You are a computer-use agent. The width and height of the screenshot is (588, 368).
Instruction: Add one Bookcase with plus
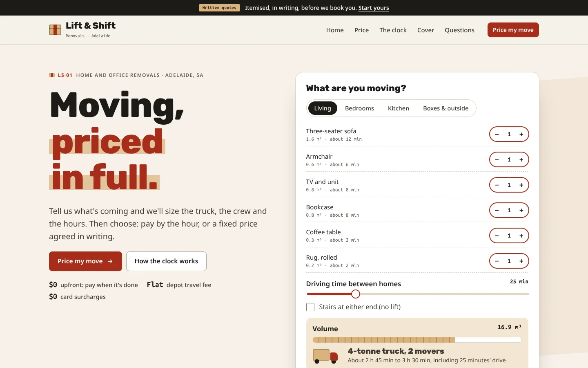click(x=521, y=210)
